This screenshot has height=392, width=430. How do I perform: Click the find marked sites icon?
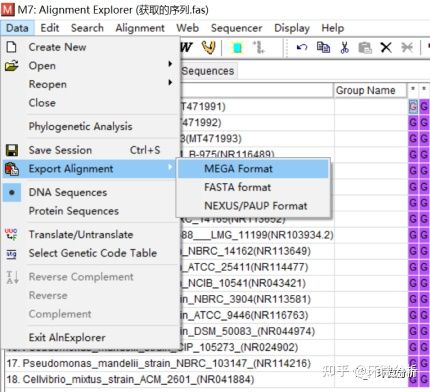tap(259, 47)
